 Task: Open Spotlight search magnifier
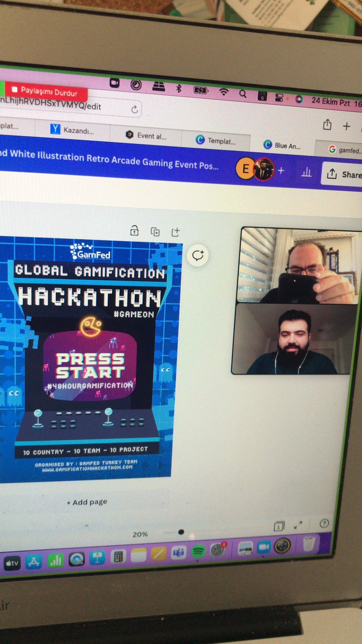[243, 93]
